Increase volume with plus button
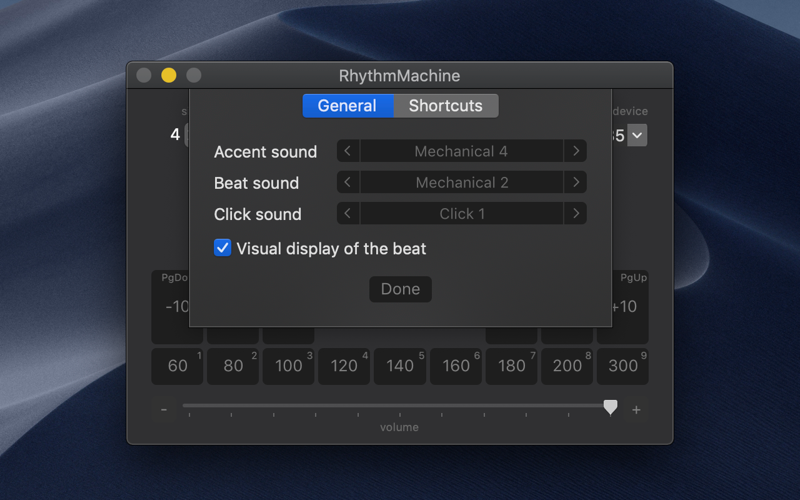 coord(636,410)
